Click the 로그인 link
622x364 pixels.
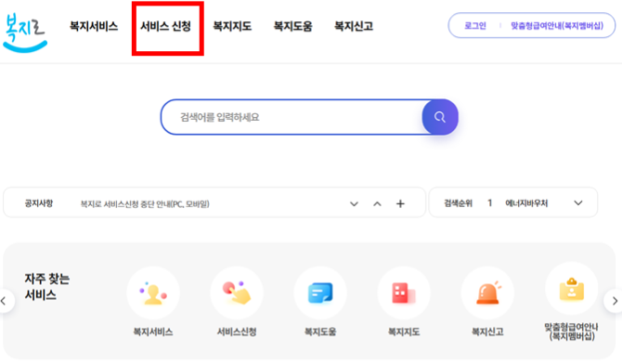pyautogui.click(x=475, y=26)
